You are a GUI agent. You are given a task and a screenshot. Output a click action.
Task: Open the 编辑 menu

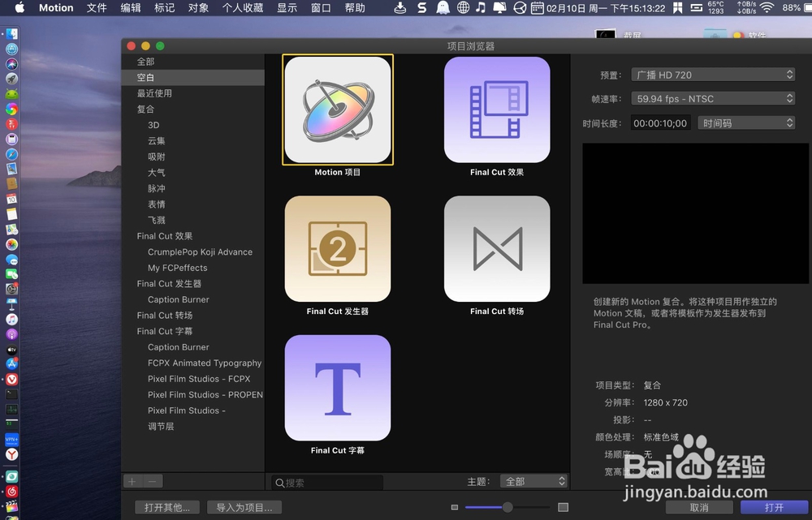coord(131,8)
